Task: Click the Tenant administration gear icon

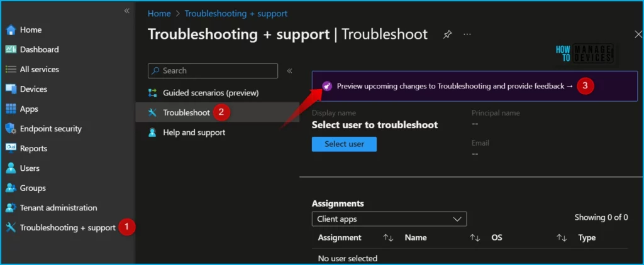Action: pyautogui.click(x=11, y=208)
